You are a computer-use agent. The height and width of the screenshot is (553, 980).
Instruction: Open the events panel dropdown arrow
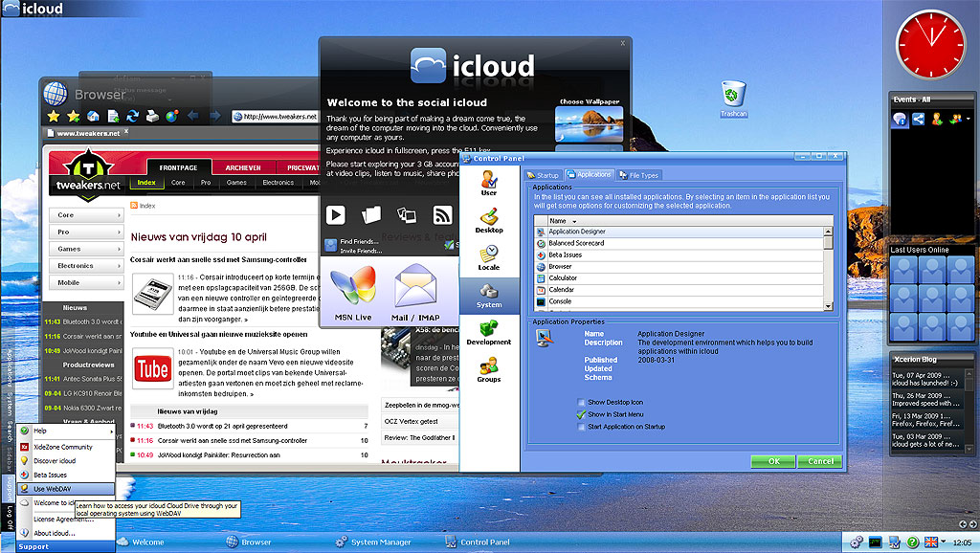(x=969, y=119)
